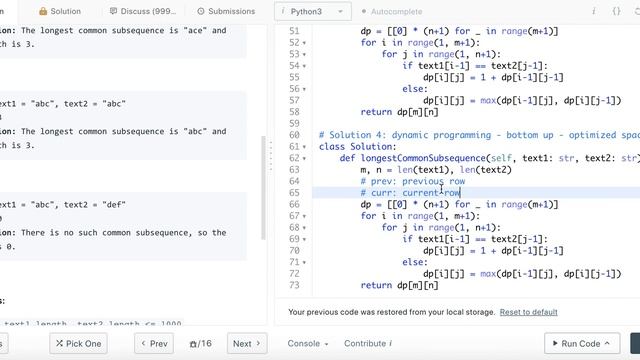Viewport: 640px width, 360px height.
Task: Click the text 'm, n = len(text1), len(text2)'
Action: coord(436,170)
